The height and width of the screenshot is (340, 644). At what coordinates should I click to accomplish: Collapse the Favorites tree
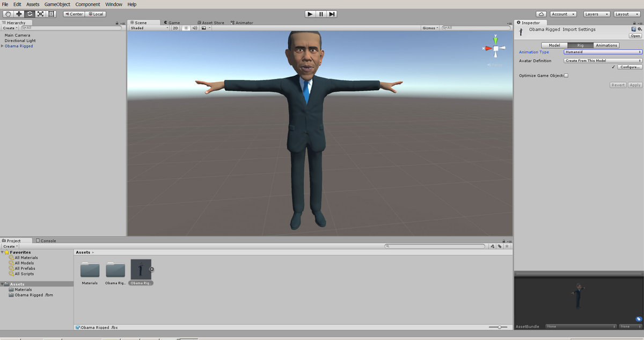pyautogui.click(x=3, y=252)
